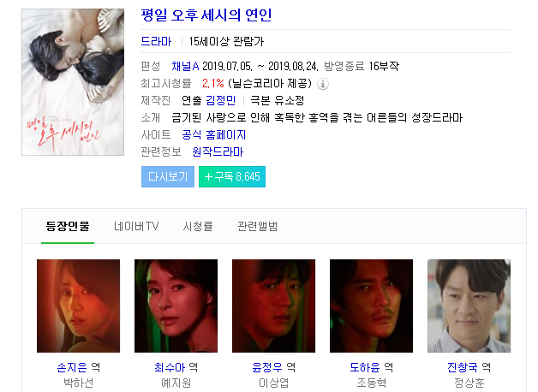This screenshot has width=538, height=392.
Task: Open the 채널A broadcaster link
Action: point(185,66)
